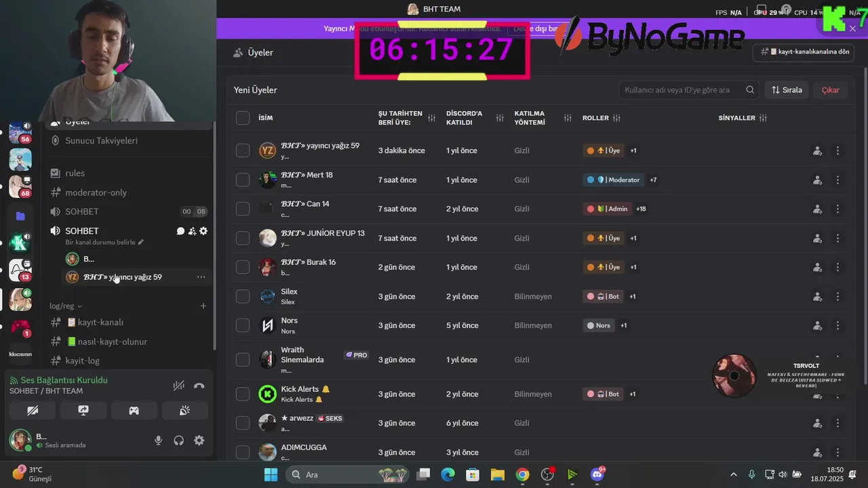
Task: Open filter for Sinyaller column
Action: (763, 118)
